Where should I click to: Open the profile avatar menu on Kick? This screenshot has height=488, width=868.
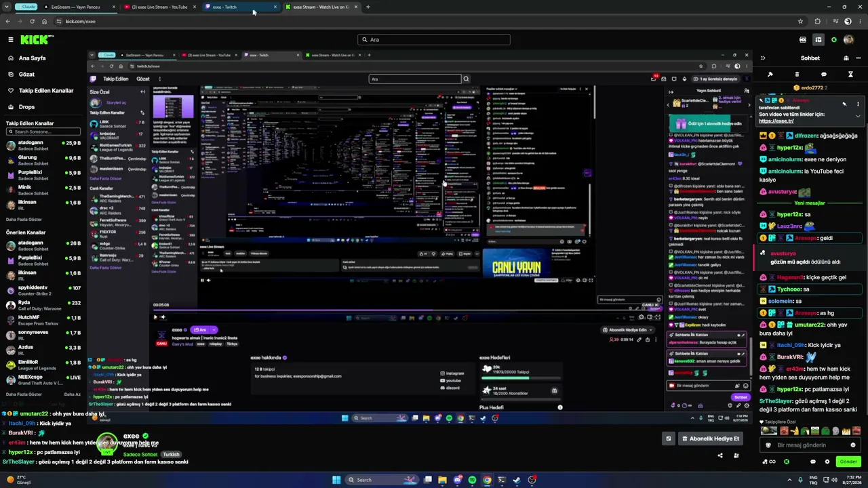[848, 40]
